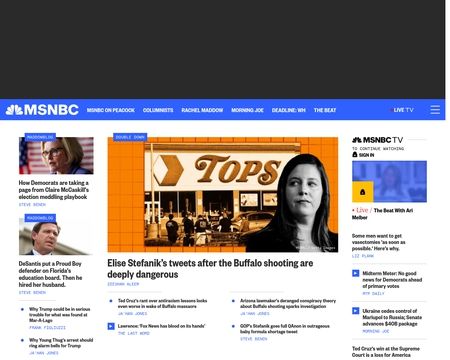Click The Last Word label

coord(134,333)
